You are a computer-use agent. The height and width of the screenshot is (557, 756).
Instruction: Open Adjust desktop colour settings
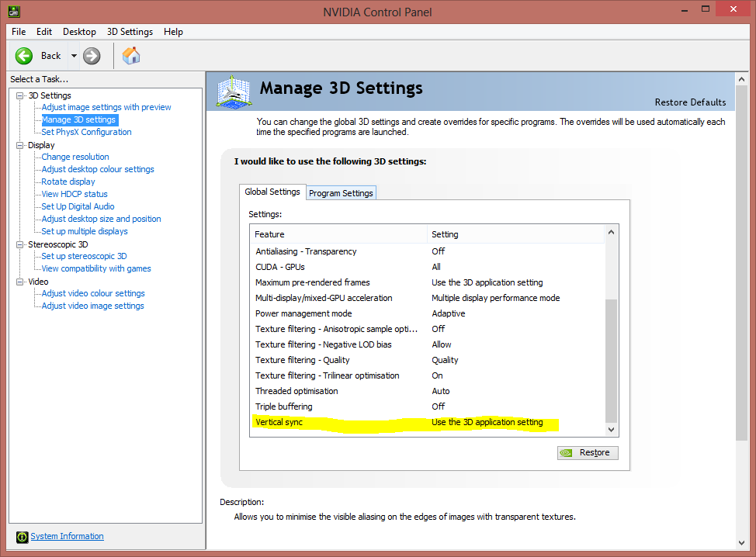point(98,169)
